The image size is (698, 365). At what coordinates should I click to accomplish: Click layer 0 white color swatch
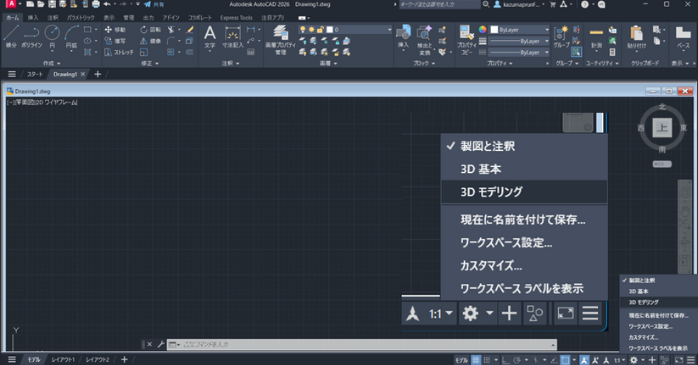329,29
